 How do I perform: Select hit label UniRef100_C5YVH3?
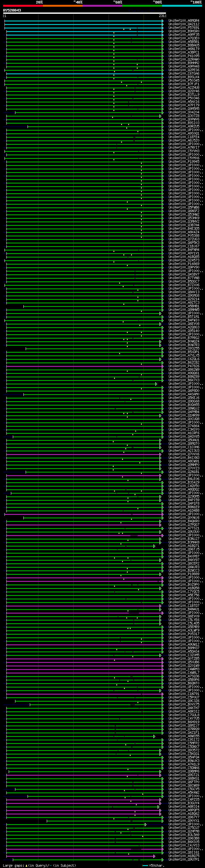click(184, 151)
